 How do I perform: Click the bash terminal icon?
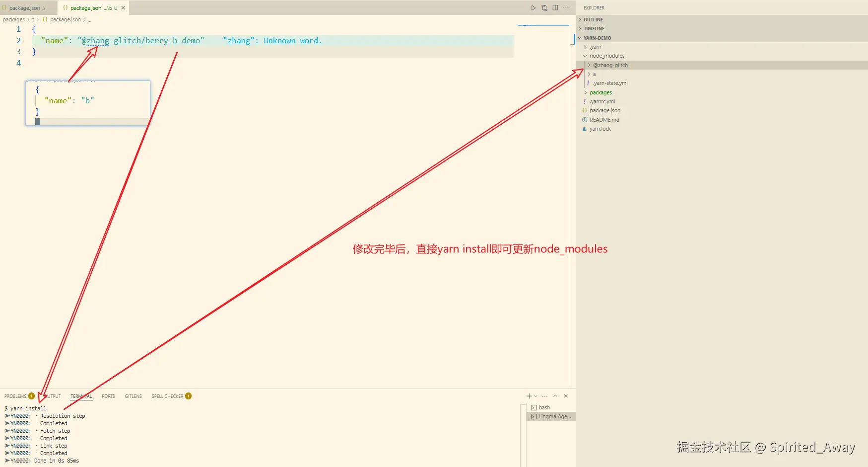[x=534, y=408]
